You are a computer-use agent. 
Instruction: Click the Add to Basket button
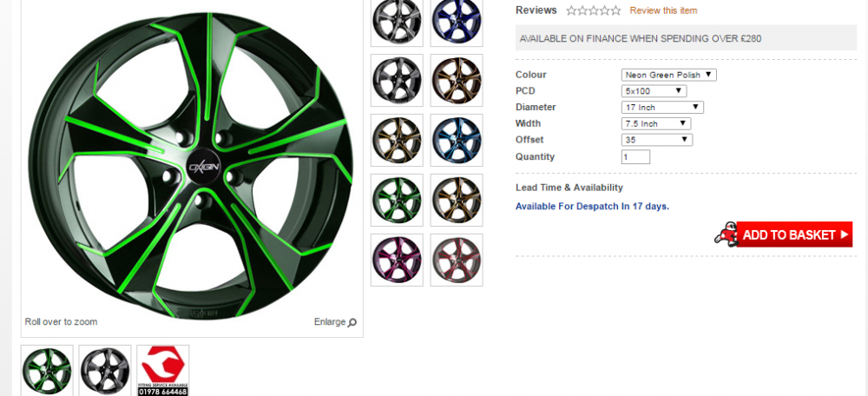pos(794,234)
